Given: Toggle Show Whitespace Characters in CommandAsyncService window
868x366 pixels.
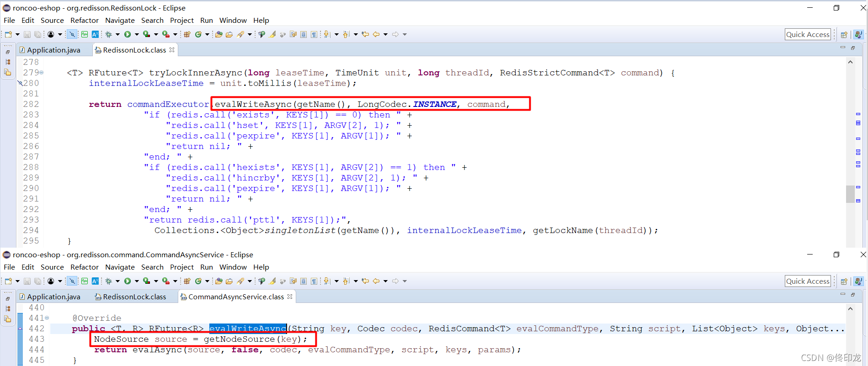Looking at the screenshot, I should (x=314, y=281).
